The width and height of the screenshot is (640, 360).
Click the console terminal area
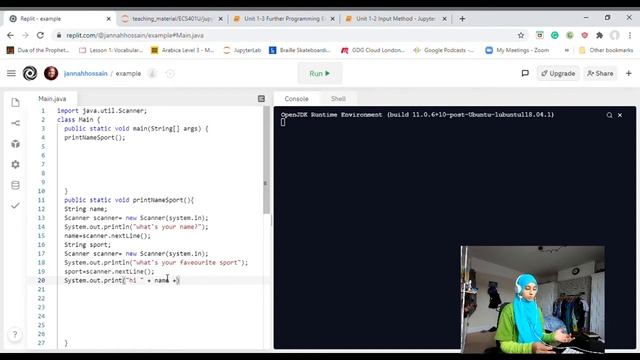455,227
